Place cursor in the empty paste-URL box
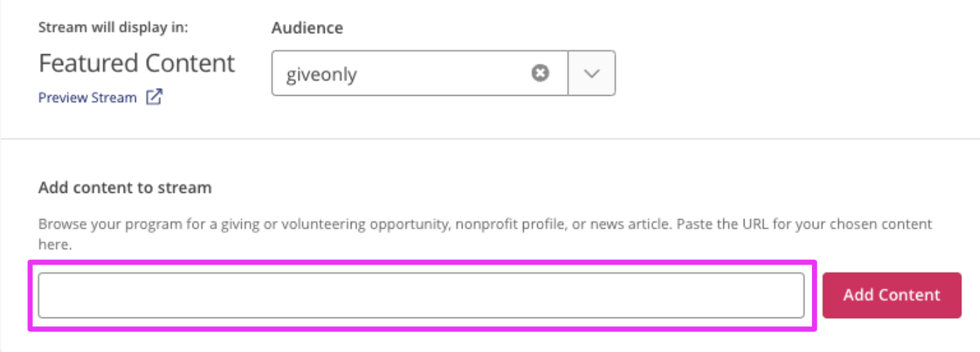This screenshot has width=980, height=352. click(x=421, y=296)
